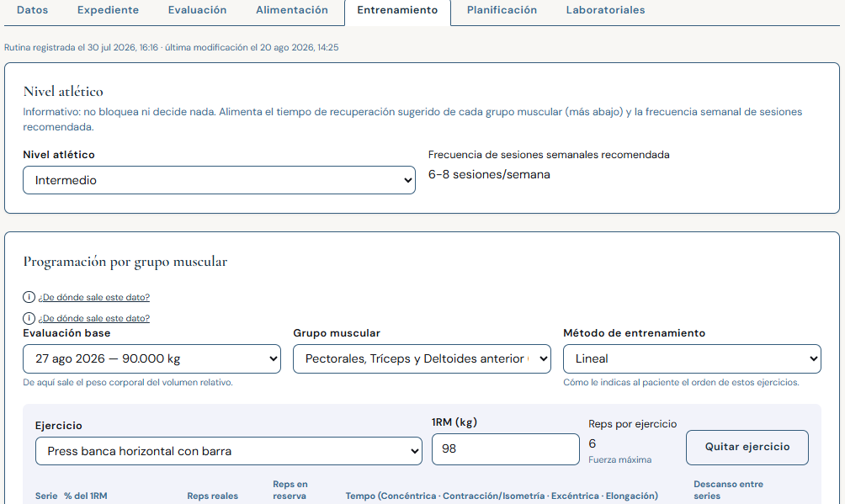Expand the Evaluación base dropdown
845x504 pixels.
[151, 359]
